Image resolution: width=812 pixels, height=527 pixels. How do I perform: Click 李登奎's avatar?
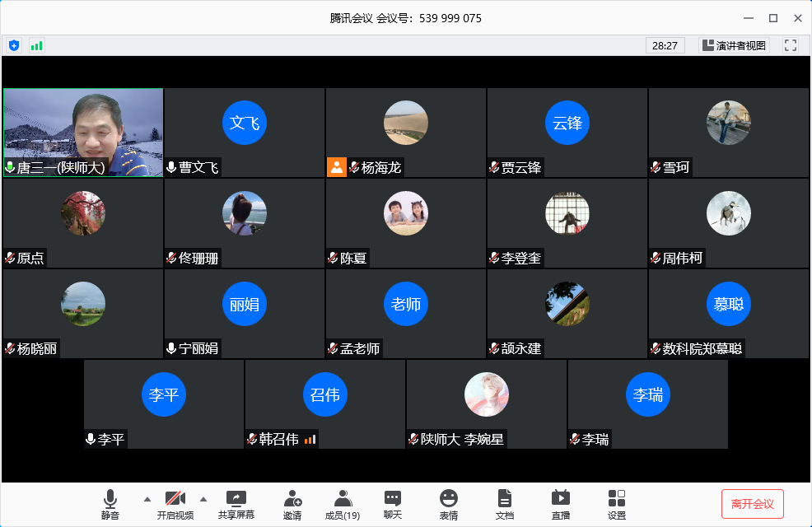point(567,213)
